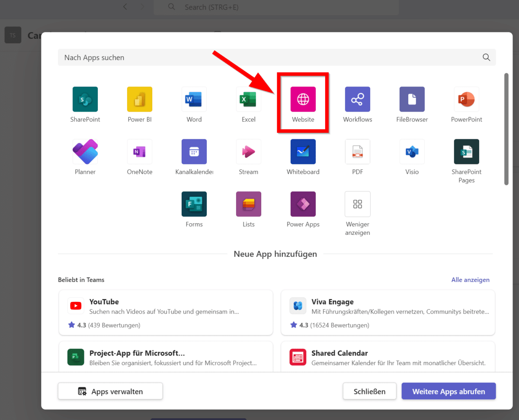The image size is (519, 420).
Task: Choose the Power Apps app icon
Action: pos(303,204)
